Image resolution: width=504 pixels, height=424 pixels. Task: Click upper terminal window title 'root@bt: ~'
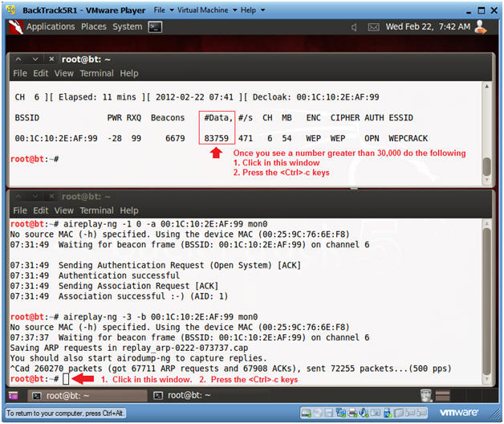pyautogui.click(x=86, y=59)
